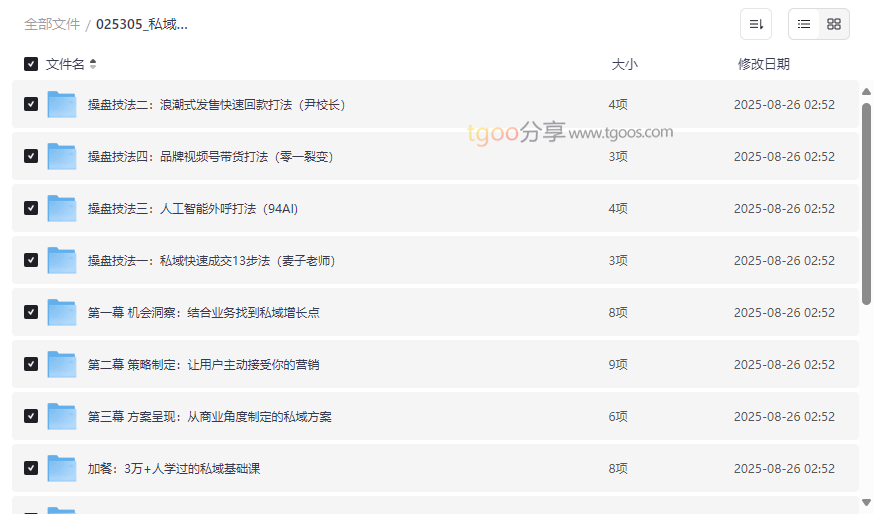Image resolution: width=874 pixels, height=514 pixels.
Task: Click folder icon for 操盘技法三 人工智能外呼
Action: pos(62,208)
